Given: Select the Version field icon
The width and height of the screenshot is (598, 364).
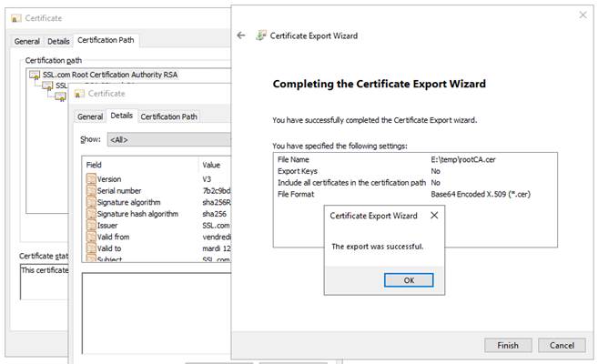Looking at the screenshot, I should coord(90,179).
